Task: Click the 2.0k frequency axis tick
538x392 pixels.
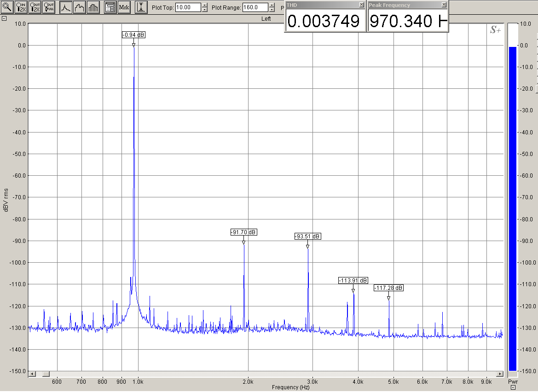Action: tap(248, 381)
